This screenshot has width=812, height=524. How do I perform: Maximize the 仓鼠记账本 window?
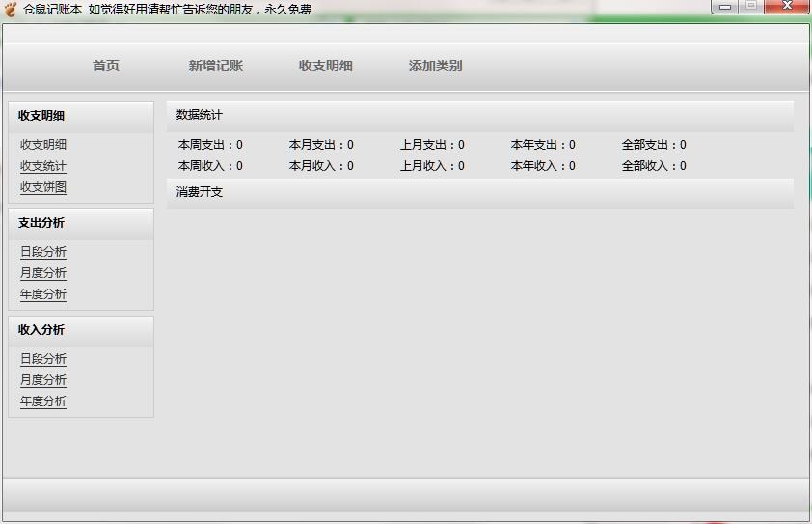[751, 7]
